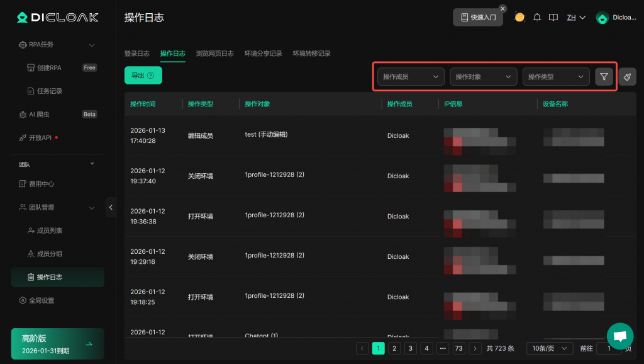Click the DICloak logo

pos(57,18)
